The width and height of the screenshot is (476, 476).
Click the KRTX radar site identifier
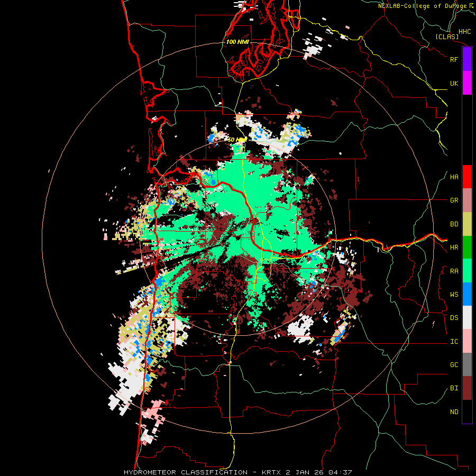272,472
